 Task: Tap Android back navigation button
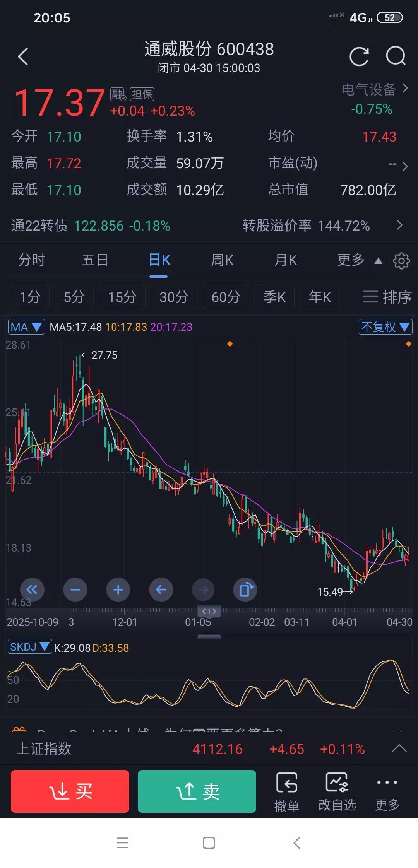pyautogui.click(x=297, y=842)
